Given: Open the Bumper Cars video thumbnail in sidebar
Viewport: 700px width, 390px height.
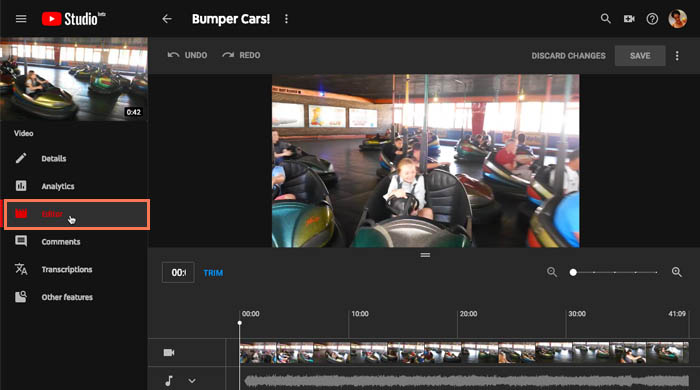Looking at the screenshot, I should (74, 79).
